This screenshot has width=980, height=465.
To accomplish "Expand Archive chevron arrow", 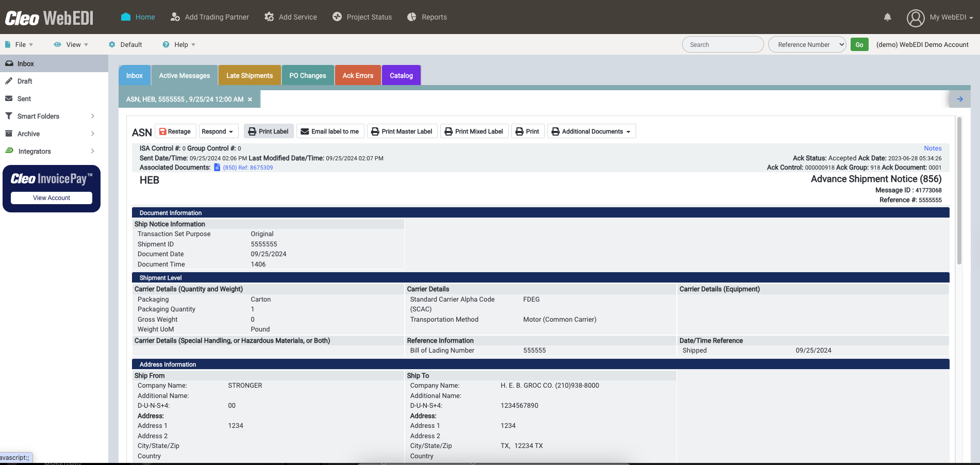I will (93, 134).
